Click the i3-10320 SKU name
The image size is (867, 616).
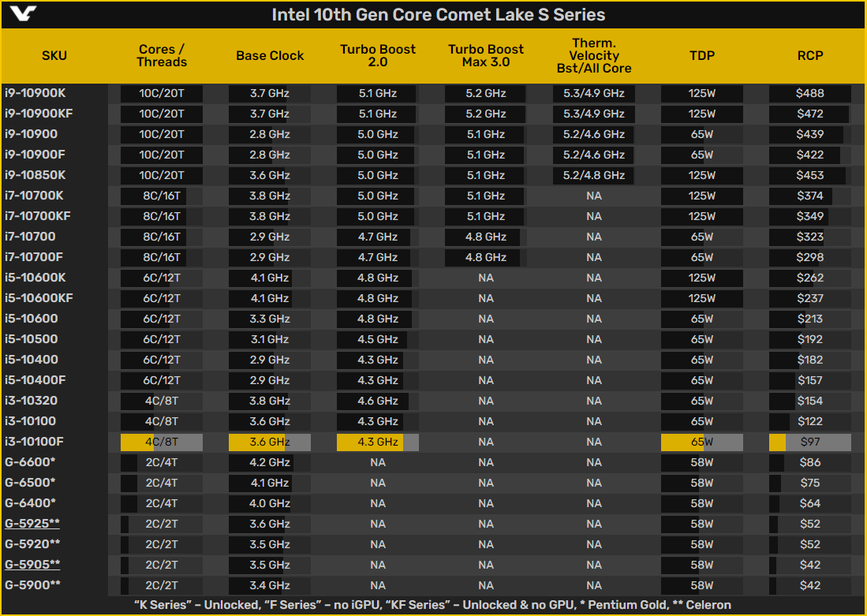(31, 401)
